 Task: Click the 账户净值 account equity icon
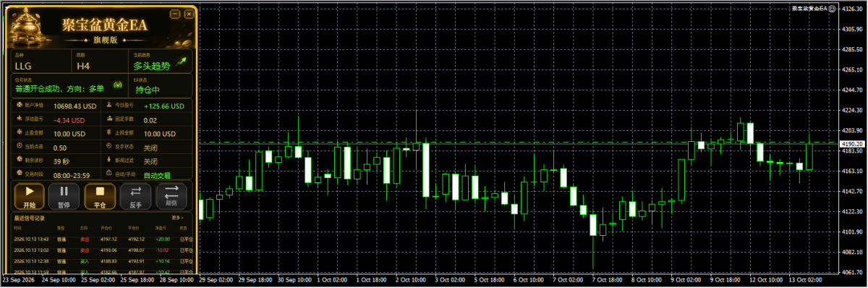coord(19,106)
